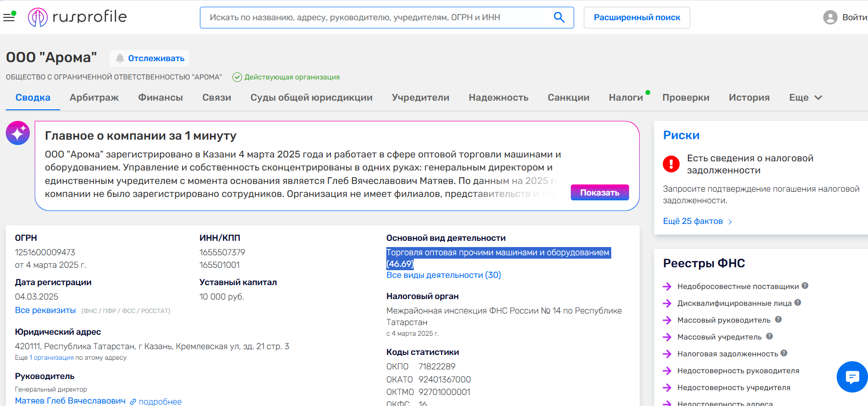Click the legal address starting with 420111
Image resolution: width=868 pixels, height=406 pixels.
click(x=152, y=346)
